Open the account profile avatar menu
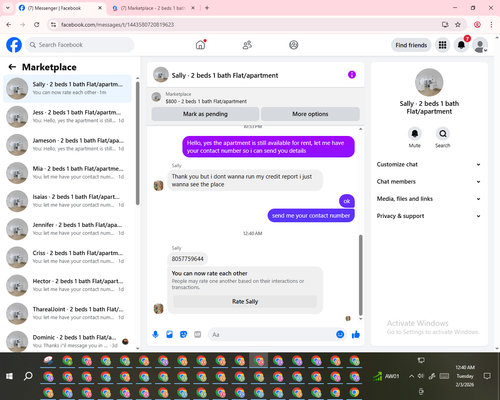 click(x=480, y=45)
